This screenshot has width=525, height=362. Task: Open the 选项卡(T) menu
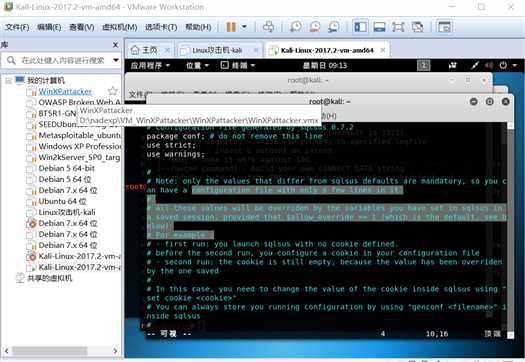coord(161,27)
